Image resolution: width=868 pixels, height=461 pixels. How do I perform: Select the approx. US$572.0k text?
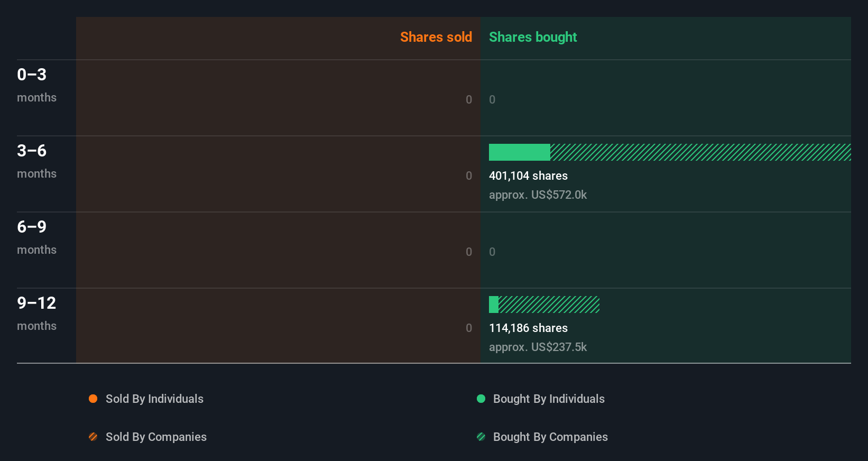click(x=538, y=195)
